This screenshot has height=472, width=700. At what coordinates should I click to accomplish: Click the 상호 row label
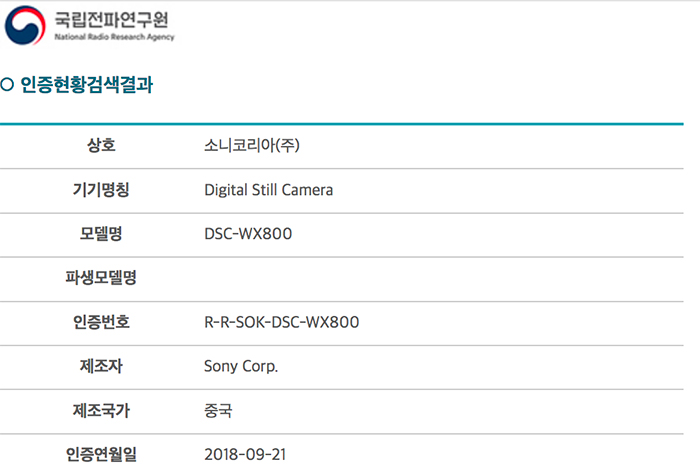point(101,145)
